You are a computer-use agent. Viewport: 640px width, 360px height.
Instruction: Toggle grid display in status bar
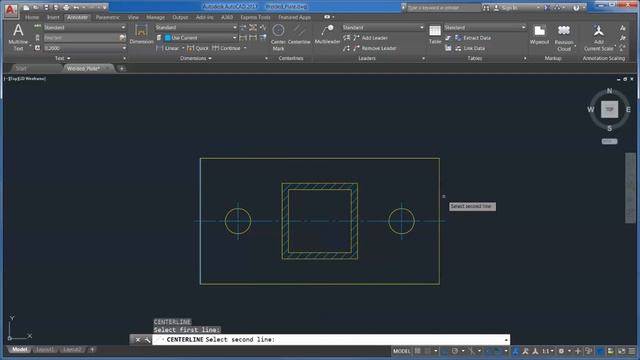tap(418, 351)
